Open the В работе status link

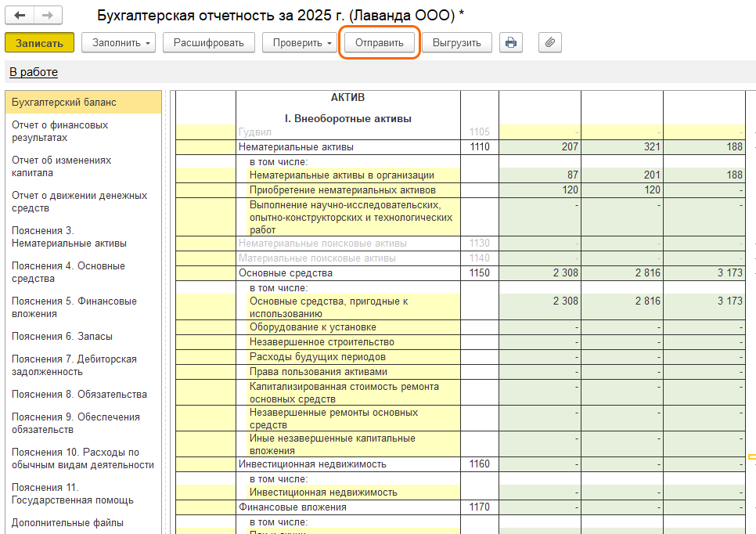[x=34, y=72]
